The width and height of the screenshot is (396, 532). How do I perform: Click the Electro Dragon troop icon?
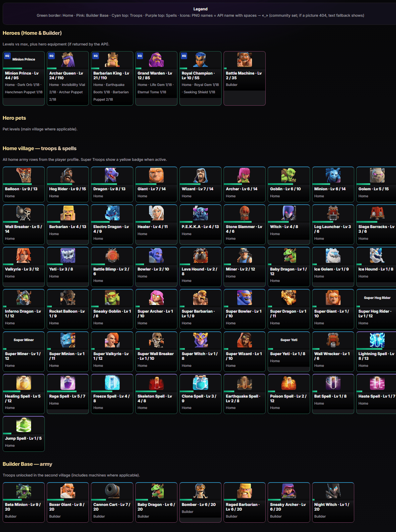(112, 213)
